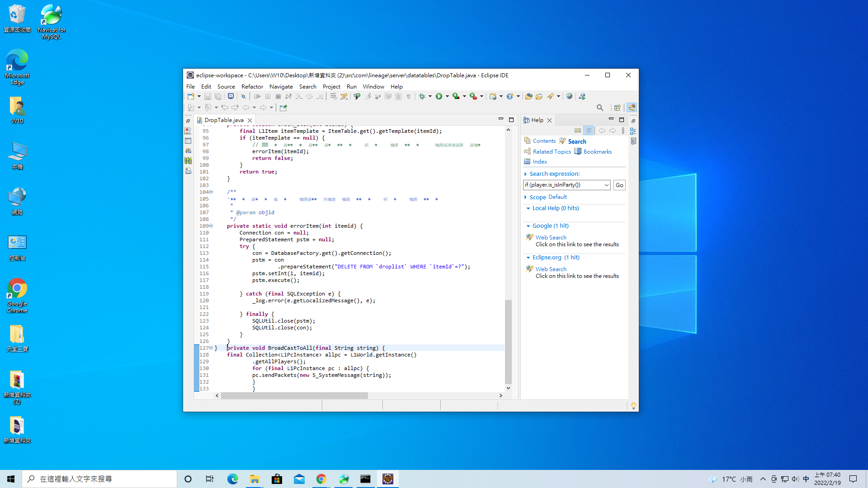This screenshot has height=488, width=868.
Task: Open a terminal console from toolbar
Action: 231,96
